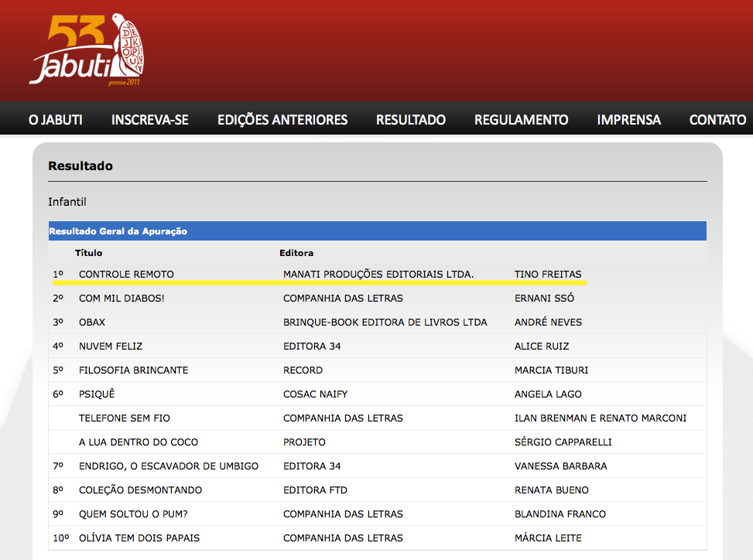Screen dimensions: 753x560
Task: Click author BLANDINA FRANCO
Action: 560,514
